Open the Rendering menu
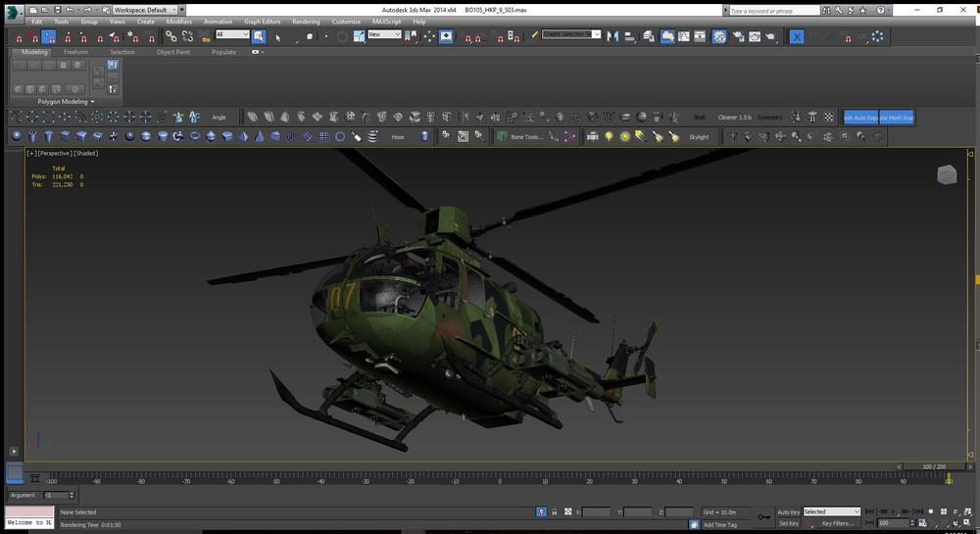 click(x=306, y=21)
